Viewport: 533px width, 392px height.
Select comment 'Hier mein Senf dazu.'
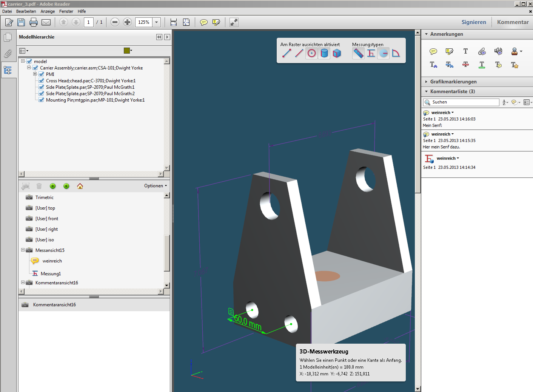tap(477, 140)
